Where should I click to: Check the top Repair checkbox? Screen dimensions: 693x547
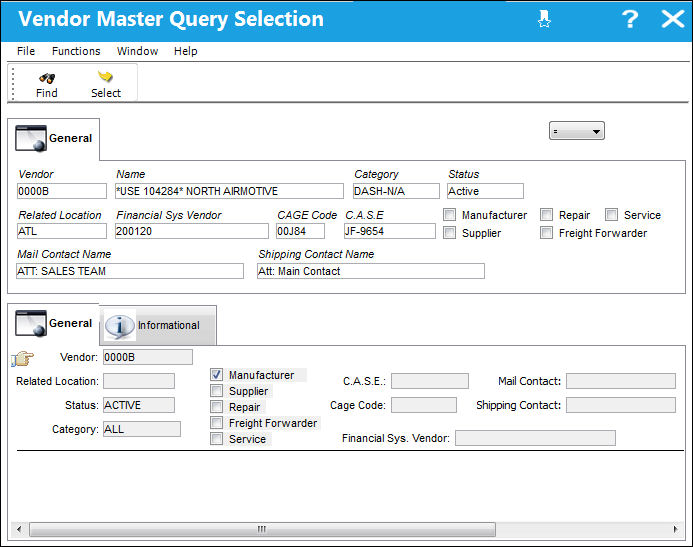(x=546, y=215)
